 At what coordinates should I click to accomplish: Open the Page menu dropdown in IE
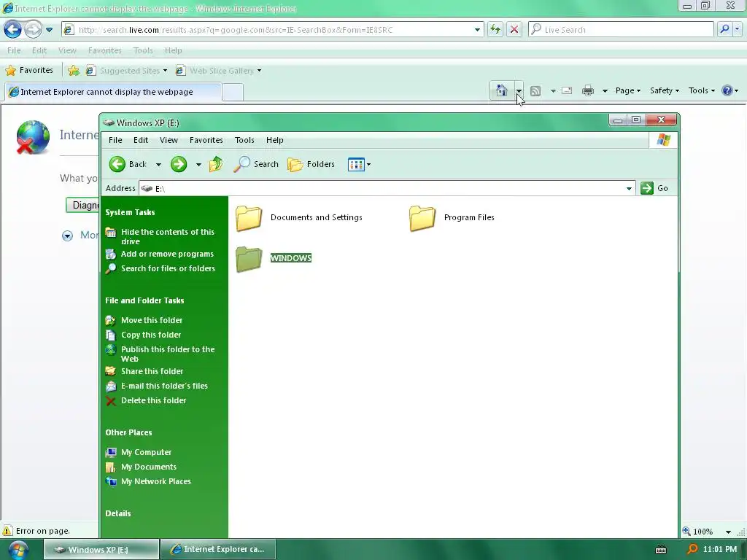628,90
